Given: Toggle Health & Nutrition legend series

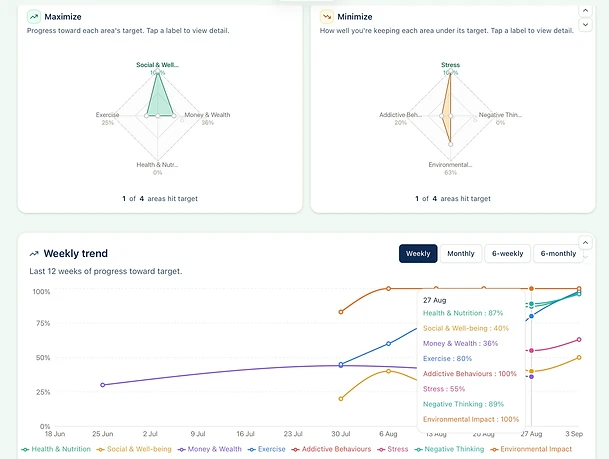Looking at the screenshot, I should (x=57, y=449).
